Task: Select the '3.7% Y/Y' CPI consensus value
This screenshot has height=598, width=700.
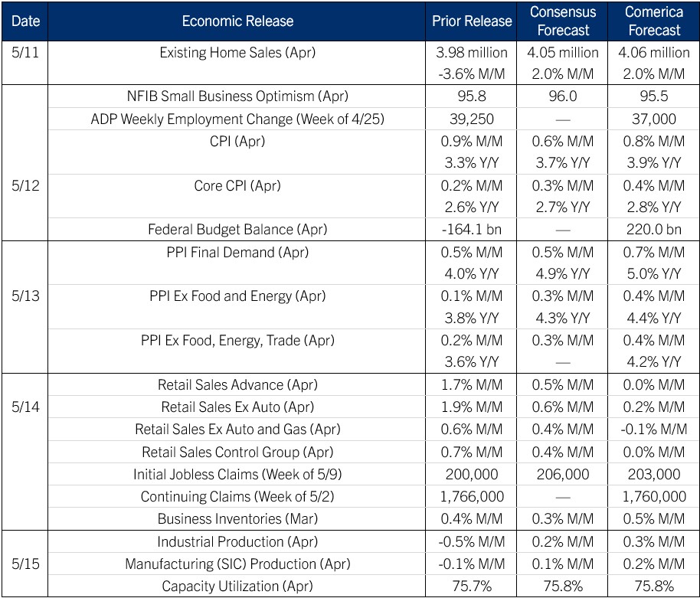Action: [x=562, y=163]
